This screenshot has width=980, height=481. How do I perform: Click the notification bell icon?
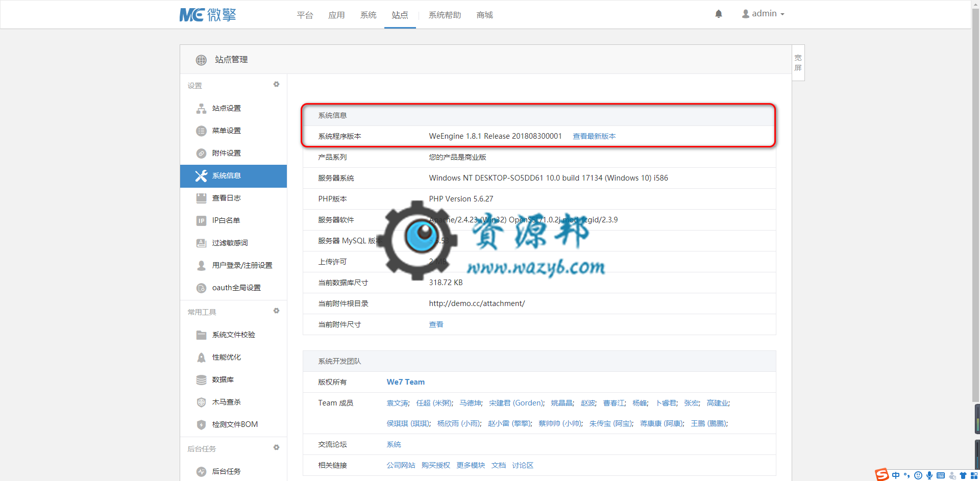719,14
